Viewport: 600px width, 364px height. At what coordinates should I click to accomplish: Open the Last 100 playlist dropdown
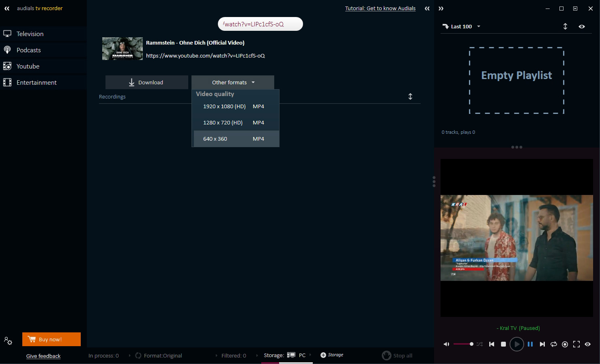[x=461, y=26]
